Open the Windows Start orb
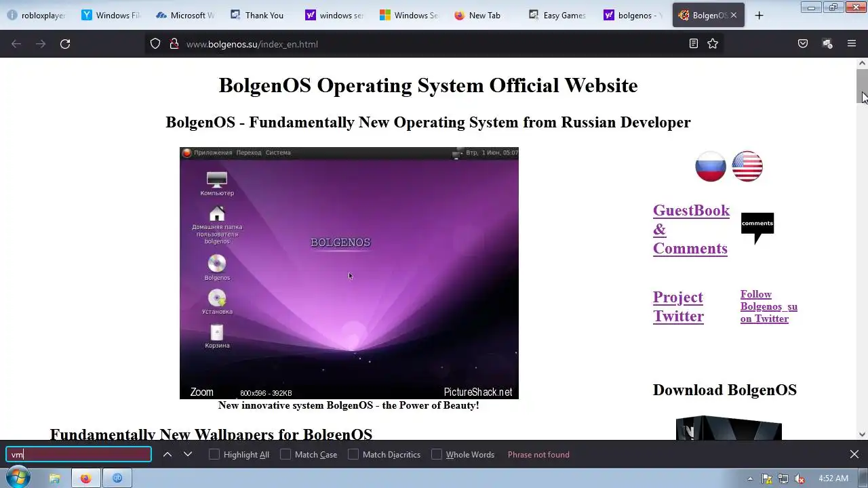Screen dimensions: 868x488 [18, 477]
